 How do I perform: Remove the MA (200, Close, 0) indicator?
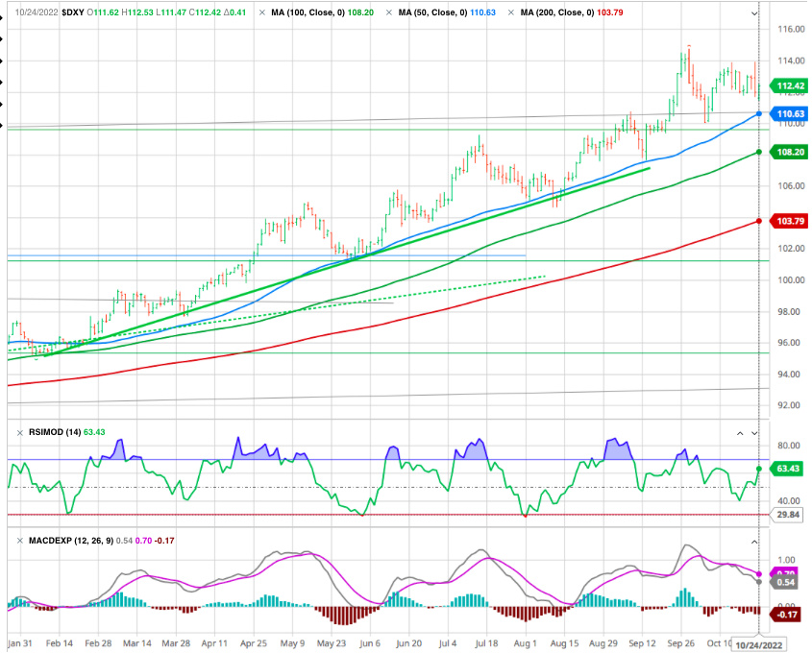coord(511,12)
